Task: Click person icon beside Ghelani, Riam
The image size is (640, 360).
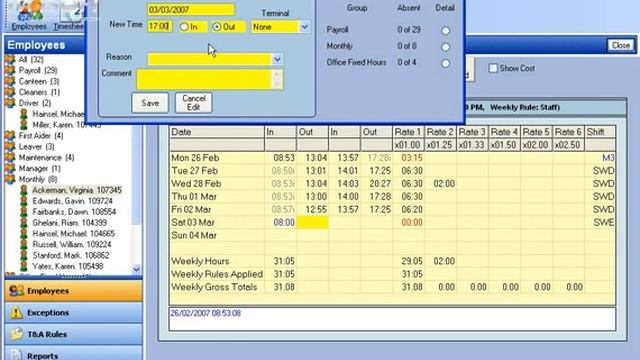Action: pyautogui.click(x=24, y=223)
